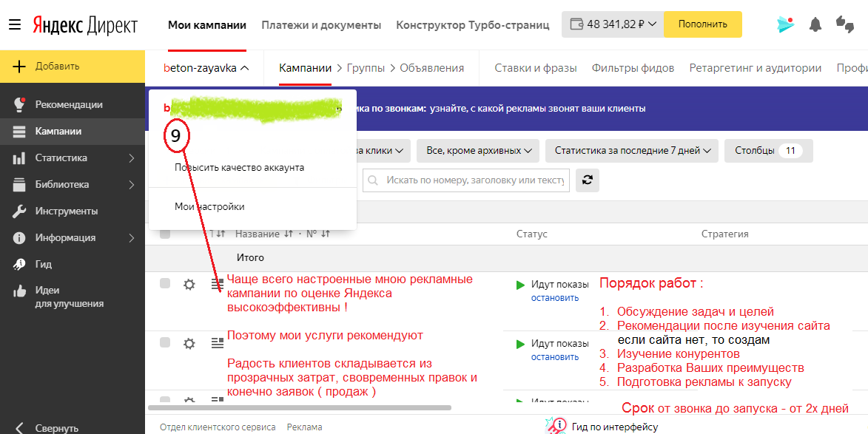Check the first campaign row checkbox
The image size is (868, 434).
tap(165, 284)
